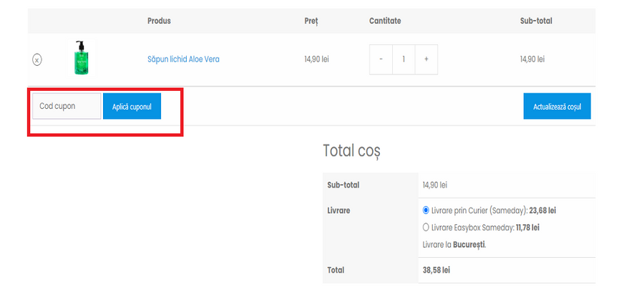Focus the product quantity number field
Image resolution: width=644 pixels, height=290 pixels.
pyautogui.click(x=404, y=59)
